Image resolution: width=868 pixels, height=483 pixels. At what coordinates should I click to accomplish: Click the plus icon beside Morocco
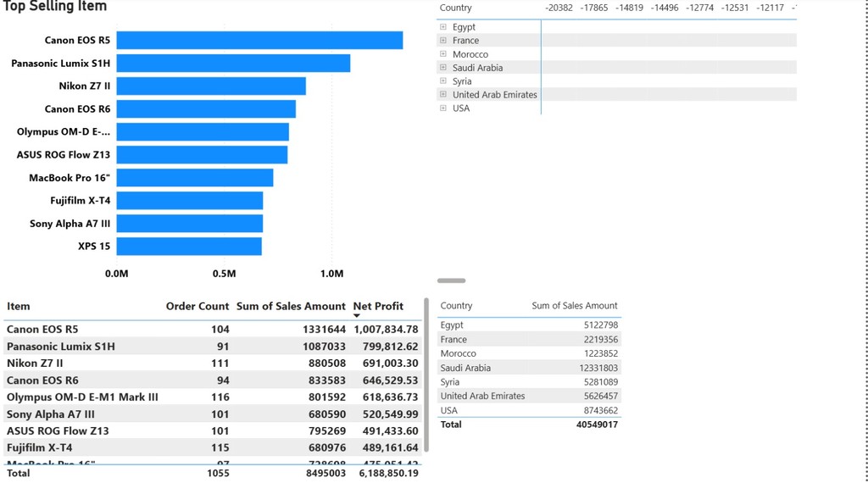(442, 54)
